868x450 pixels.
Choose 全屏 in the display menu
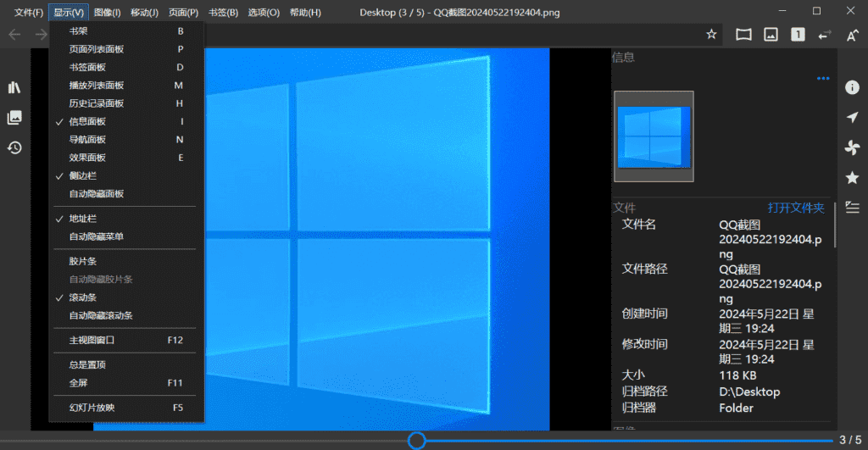click(78, 383)
